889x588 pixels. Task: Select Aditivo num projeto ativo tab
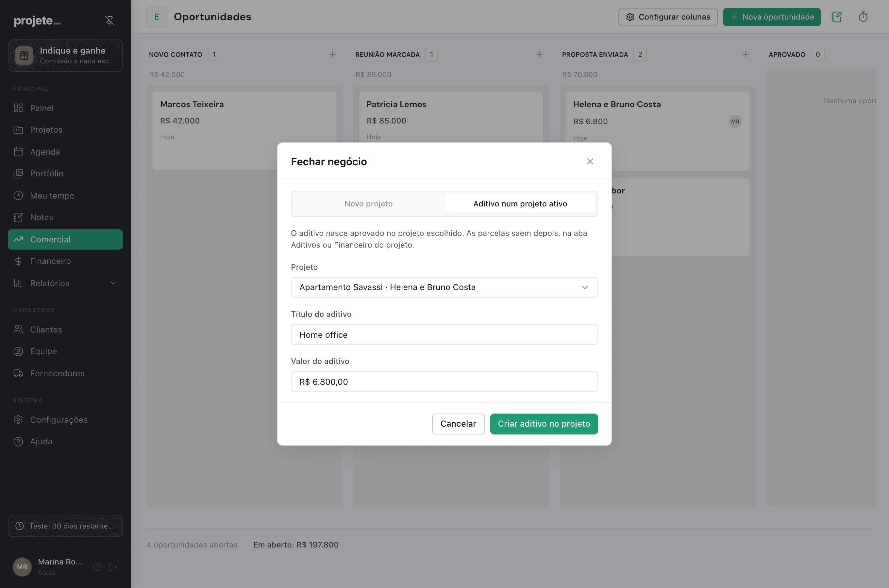click(520, 204)
